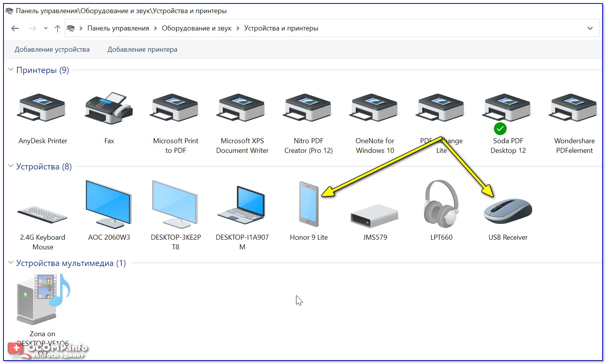Collapse the Устройства мультимедиа (1) group

point(11,263)
